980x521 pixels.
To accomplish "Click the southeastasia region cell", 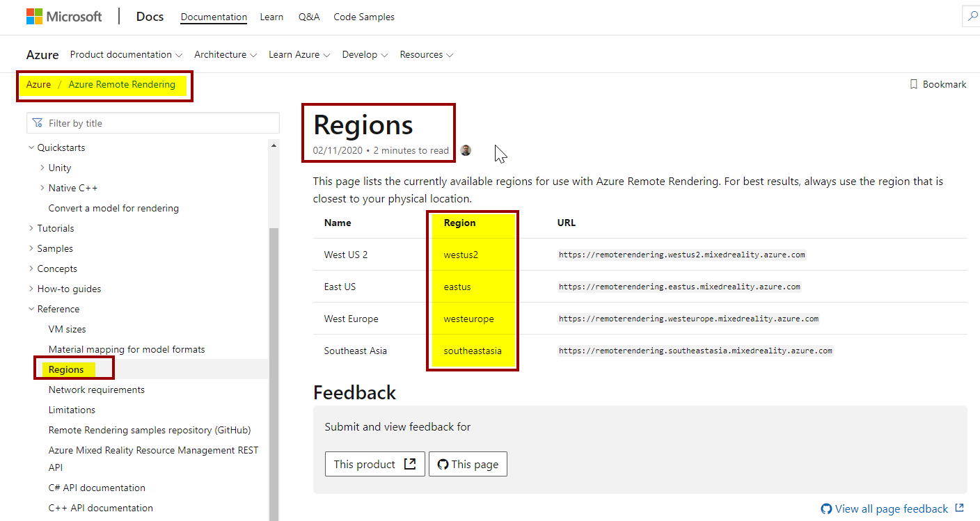I will 473,351.
